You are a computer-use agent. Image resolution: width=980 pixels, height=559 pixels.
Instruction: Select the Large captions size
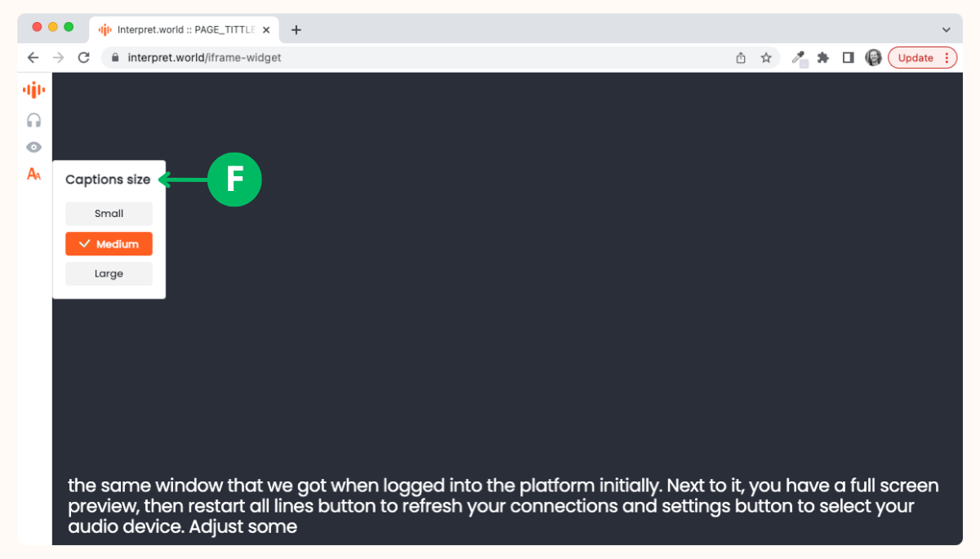click(x=109, y=273)
